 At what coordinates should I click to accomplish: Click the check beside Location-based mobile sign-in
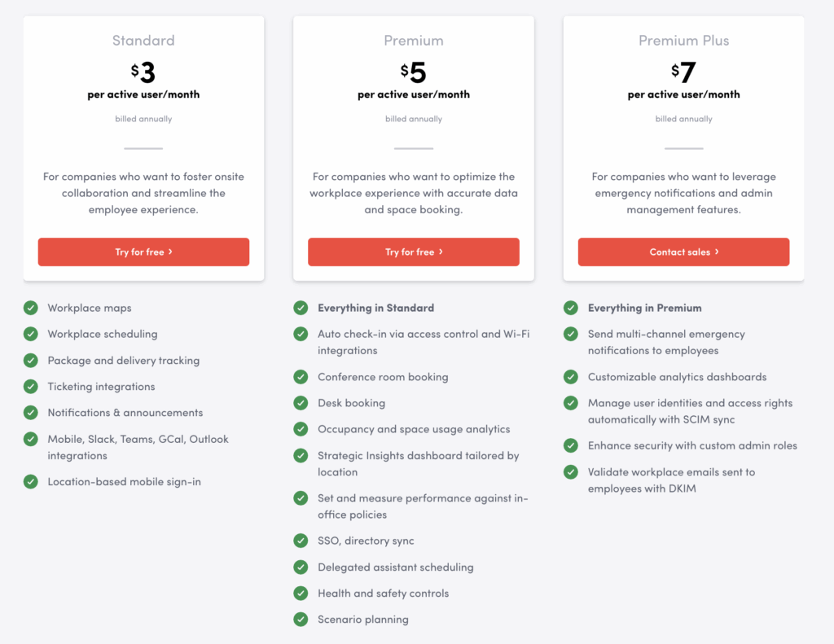(31, 482)
